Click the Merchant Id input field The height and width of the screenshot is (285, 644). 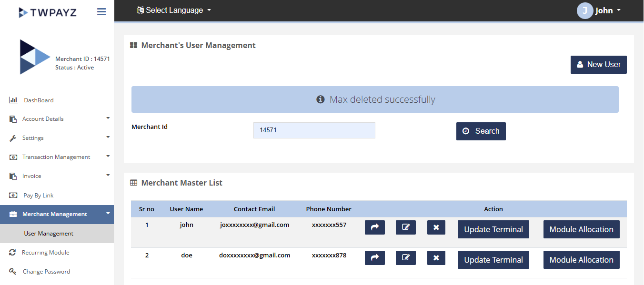pyautogui.click(x=314, y=130)
